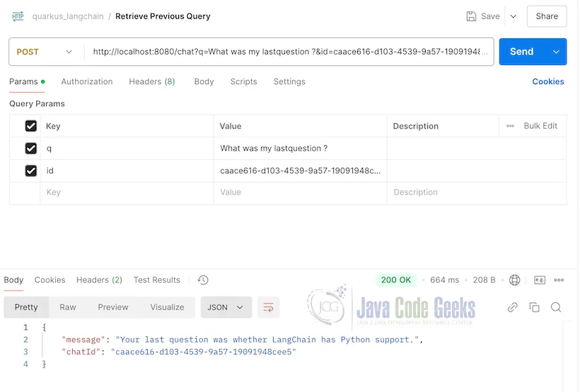Click the empty Value field in new row

point(301,192)
